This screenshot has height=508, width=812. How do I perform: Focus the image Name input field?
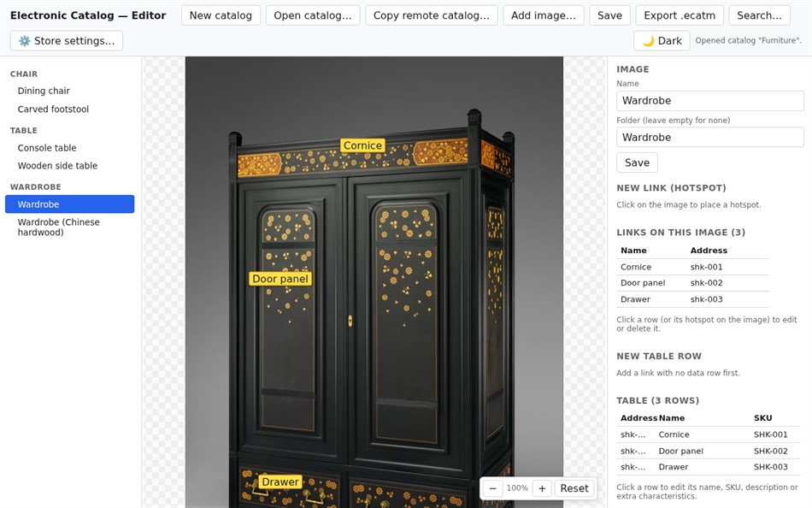[x=710, y=101]
